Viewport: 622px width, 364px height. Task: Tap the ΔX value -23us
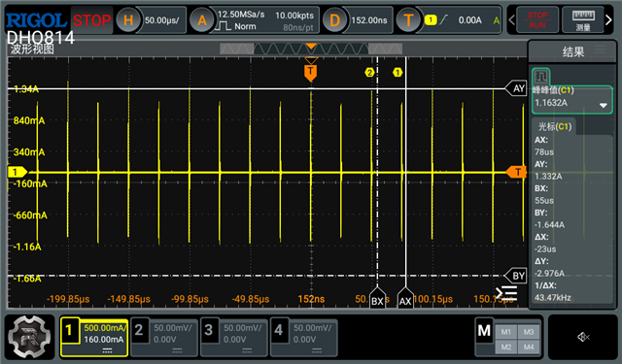[545, 249]
